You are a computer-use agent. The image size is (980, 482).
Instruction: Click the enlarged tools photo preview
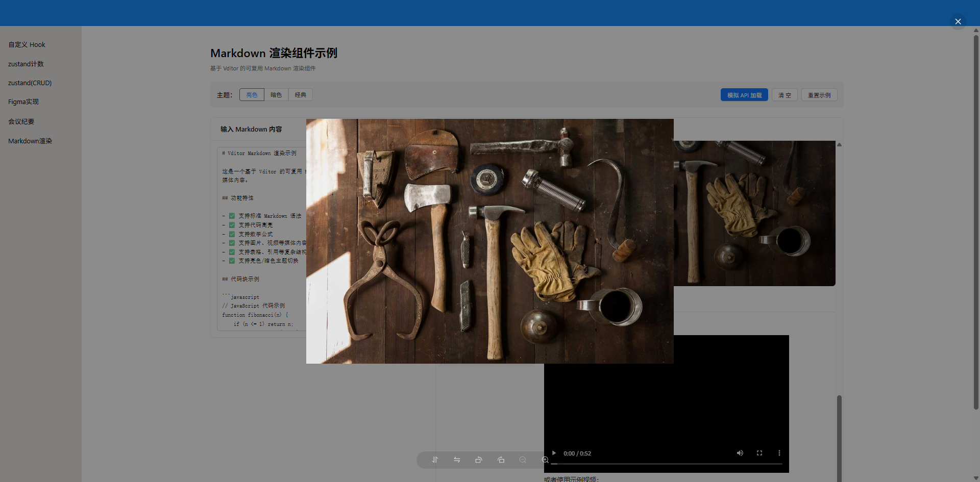490,241
